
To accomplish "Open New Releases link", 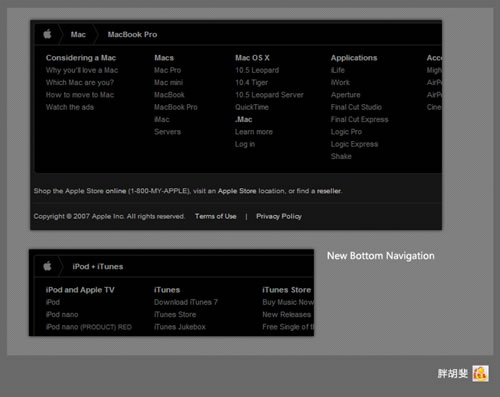I will [287, 315].
